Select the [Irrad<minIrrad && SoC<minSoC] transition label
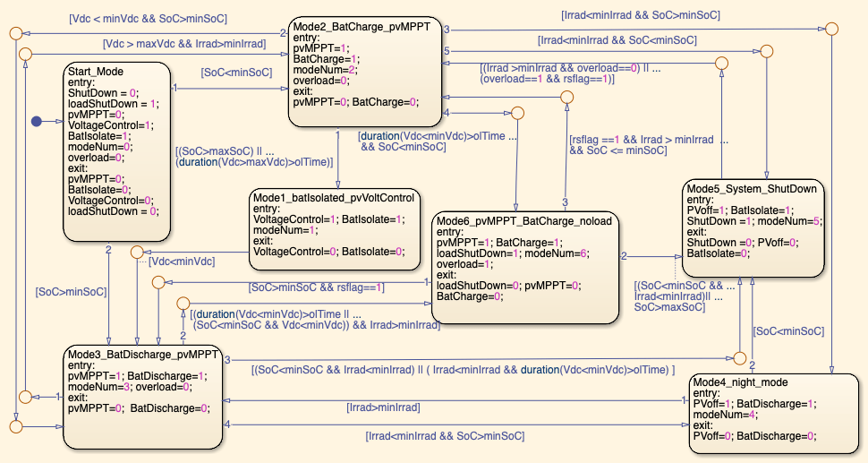The height and width of the screenshot is (463, 868). [617, 40]
